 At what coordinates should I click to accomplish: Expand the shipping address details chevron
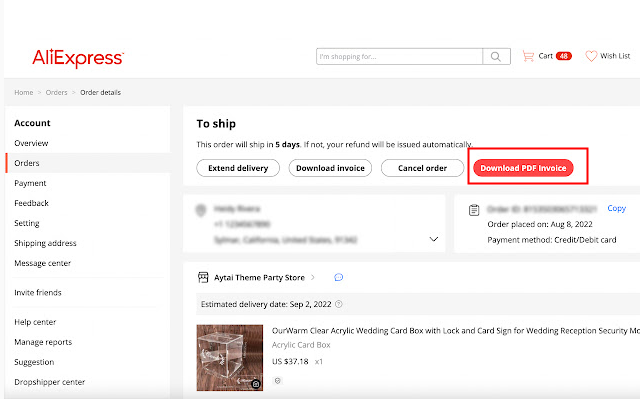[434, 239]
